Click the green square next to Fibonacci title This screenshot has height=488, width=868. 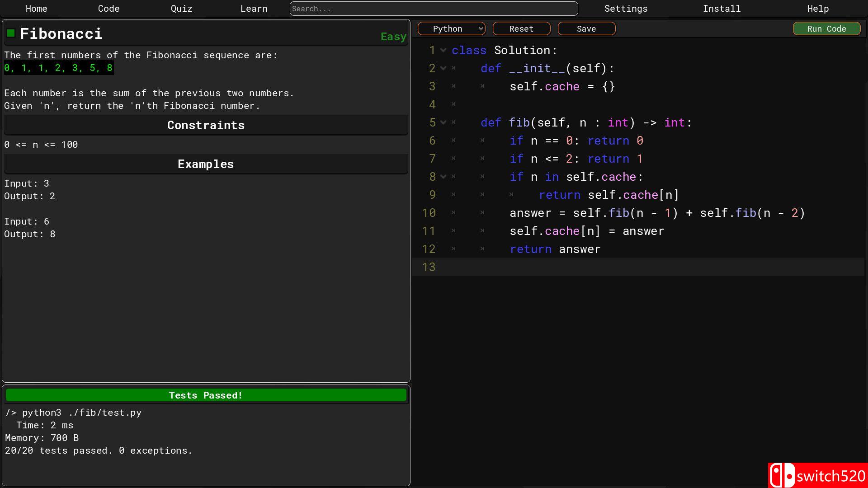click(x=11, y=33)
